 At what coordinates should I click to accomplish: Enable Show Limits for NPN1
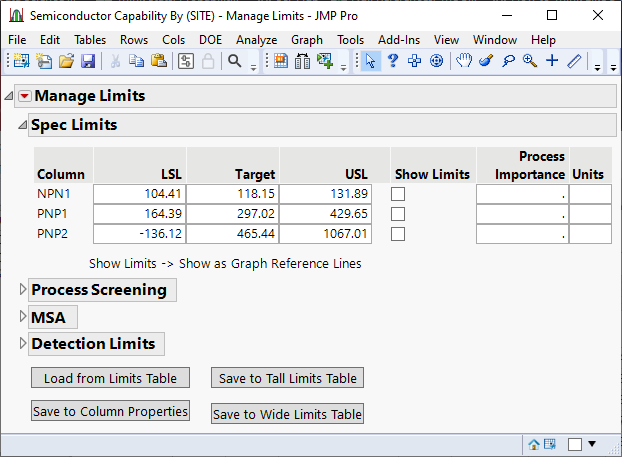398,194
